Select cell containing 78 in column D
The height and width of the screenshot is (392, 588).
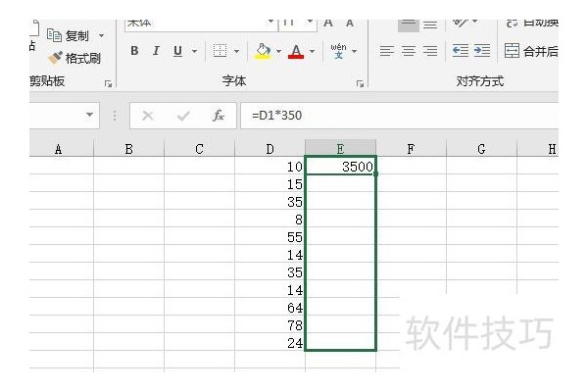(x=269, y=324)
